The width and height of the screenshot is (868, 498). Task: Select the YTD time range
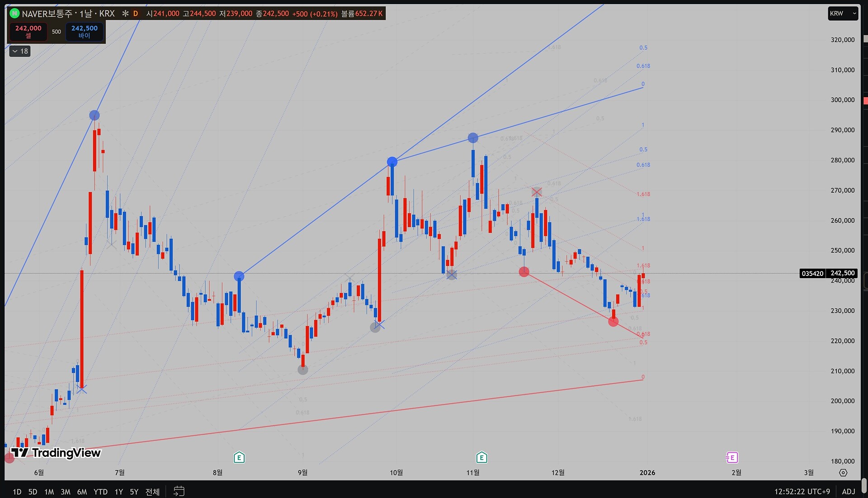(100, 492)
